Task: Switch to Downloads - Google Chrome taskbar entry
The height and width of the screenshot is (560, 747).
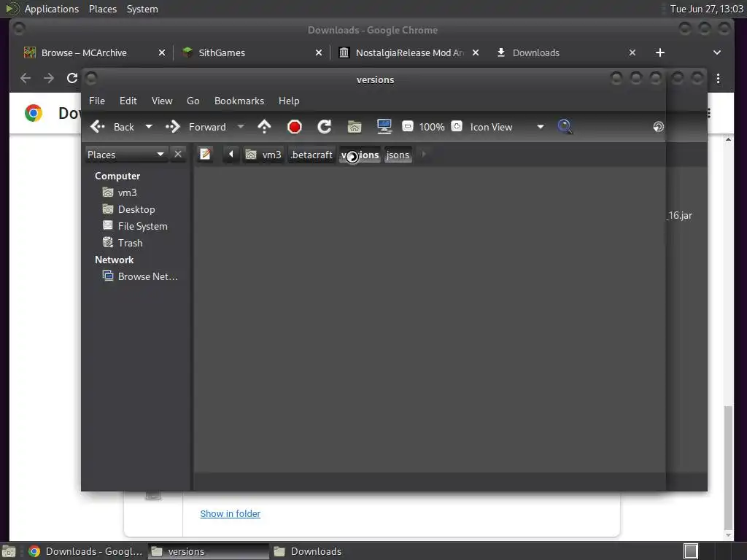Action: coord(86,551)
